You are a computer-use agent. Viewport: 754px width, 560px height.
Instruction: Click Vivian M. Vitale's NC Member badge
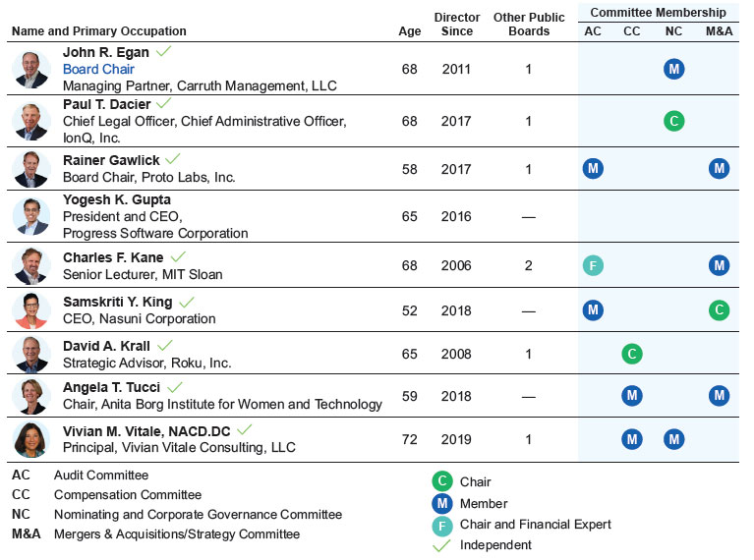[673, 439]
